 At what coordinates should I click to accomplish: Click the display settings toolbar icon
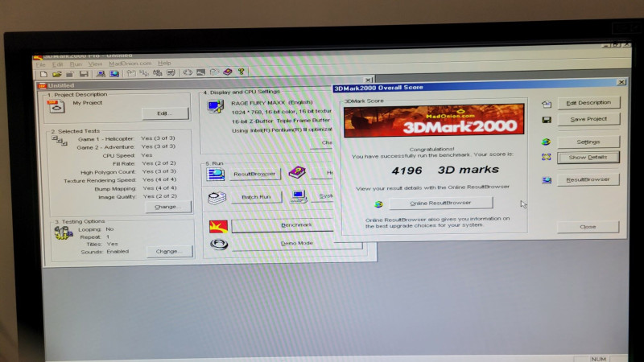[171, 73]
